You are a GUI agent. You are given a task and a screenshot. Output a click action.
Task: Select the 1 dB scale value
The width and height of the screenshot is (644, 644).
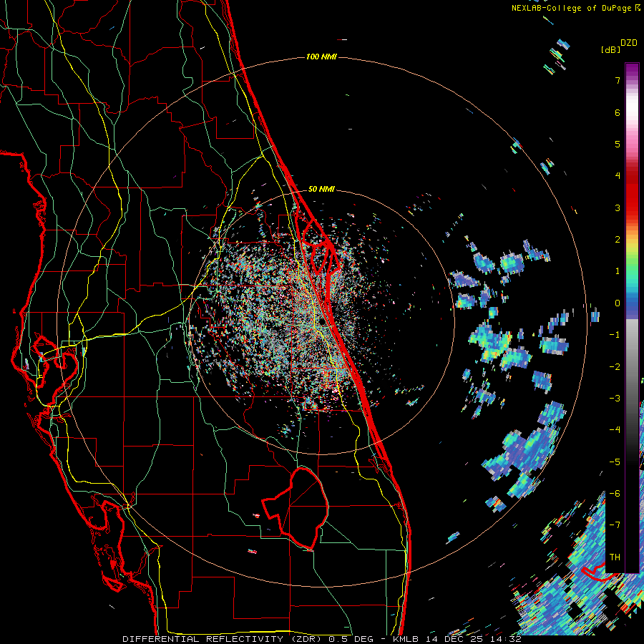[x=618, y=271]
